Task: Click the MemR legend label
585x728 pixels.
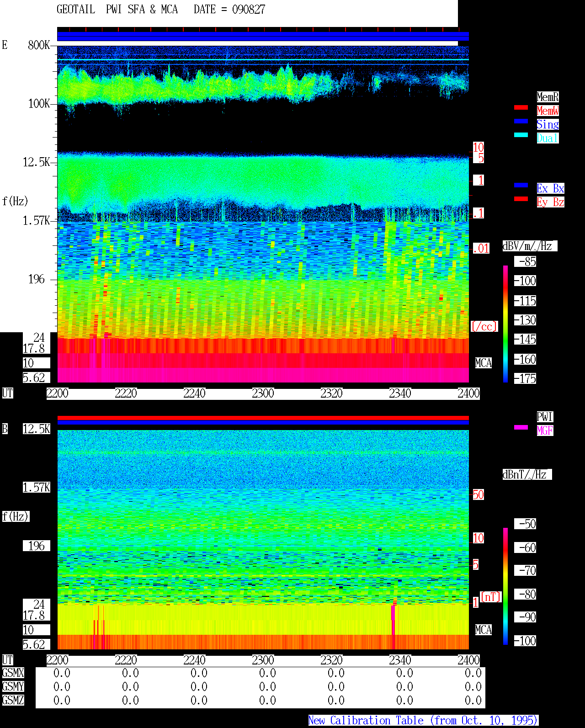Action: click(548, 97)
